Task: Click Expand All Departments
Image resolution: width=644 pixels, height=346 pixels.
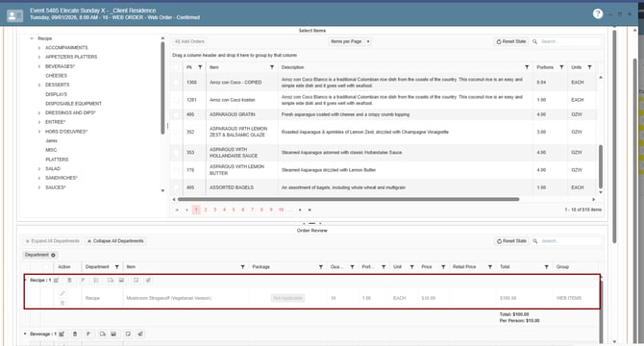Action: click(x=52, y=241)
